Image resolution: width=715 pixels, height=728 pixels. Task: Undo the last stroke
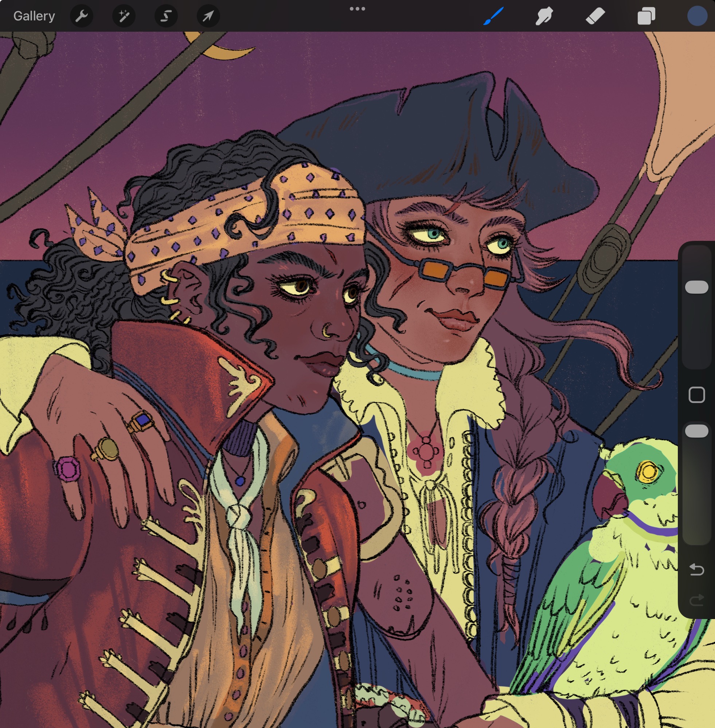(x=697, y=570)
